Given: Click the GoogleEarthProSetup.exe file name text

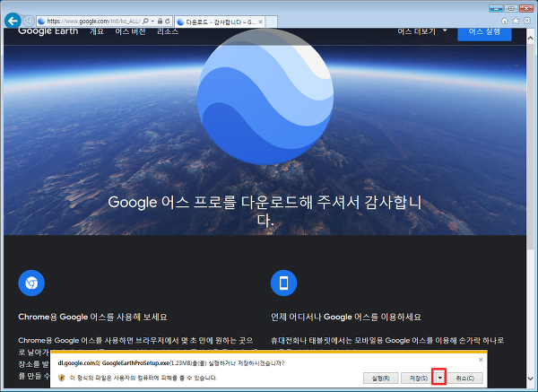Looking at the screenshot, I should 135,362.
